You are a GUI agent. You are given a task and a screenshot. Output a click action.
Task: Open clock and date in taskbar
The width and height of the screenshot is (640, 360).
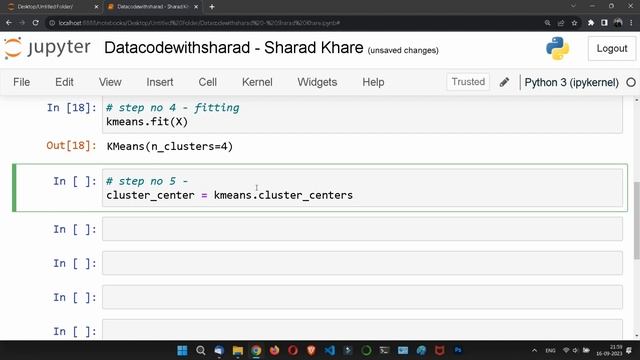point(609,350)
